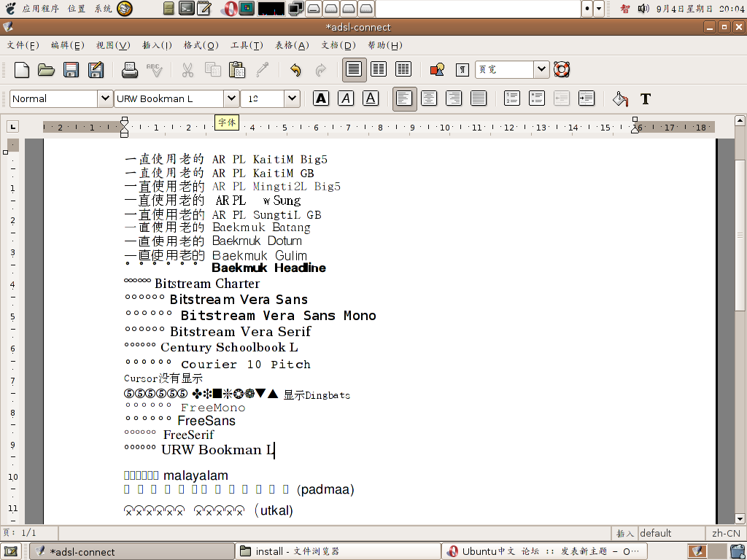The image size is (747, 560).
Task: Open the 插入(I) menu
Action: point(158,45)
